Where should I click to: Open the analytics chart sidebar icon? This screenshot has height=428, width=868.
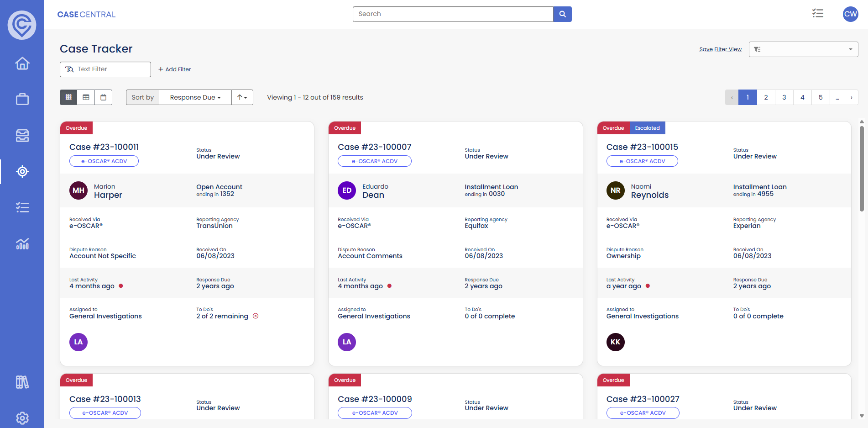tap(22, 243)
